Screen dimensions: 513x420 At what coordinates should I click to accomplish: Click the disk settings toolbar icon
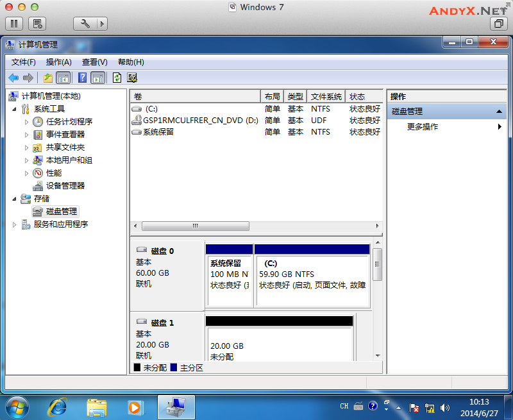132,78
